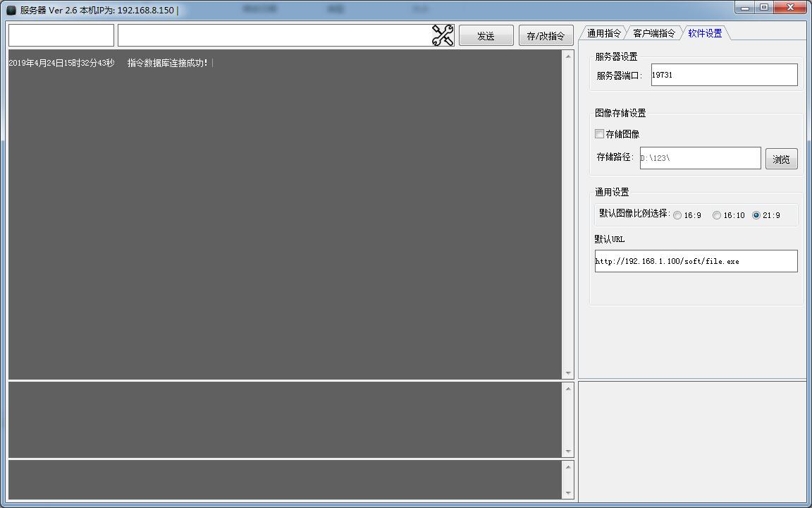Click the middle panel scrollbar up arrow
This screenshot has width=812, height=508.
(568, 388)
